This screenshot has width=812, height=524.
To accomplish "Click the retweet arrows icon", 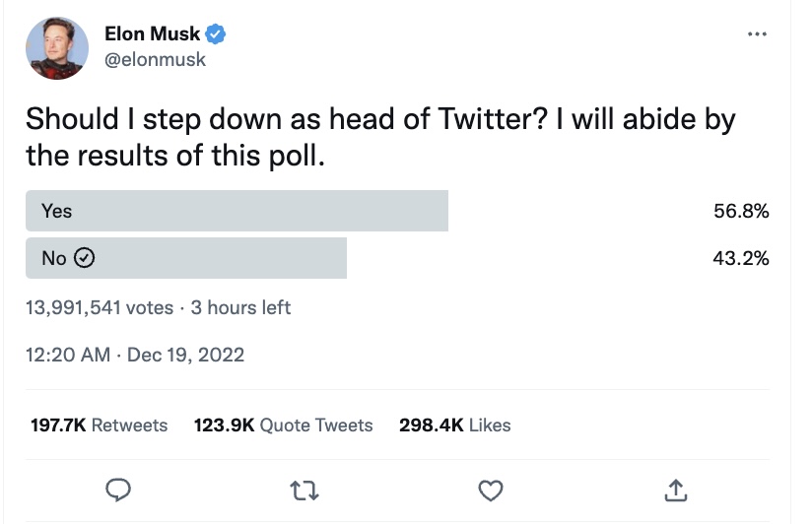I will [304, 489].
